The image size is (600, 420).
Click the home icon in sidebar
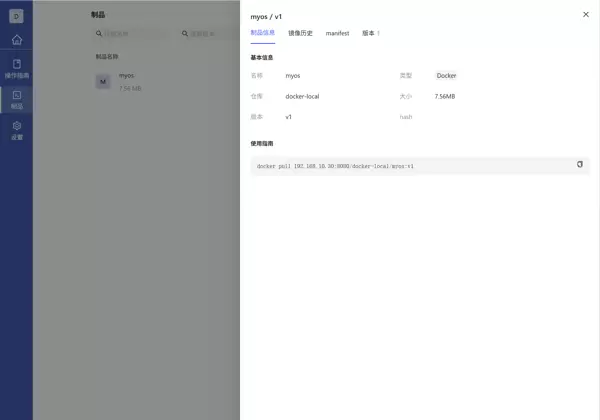pyautogui.click(x=16, y=40)
